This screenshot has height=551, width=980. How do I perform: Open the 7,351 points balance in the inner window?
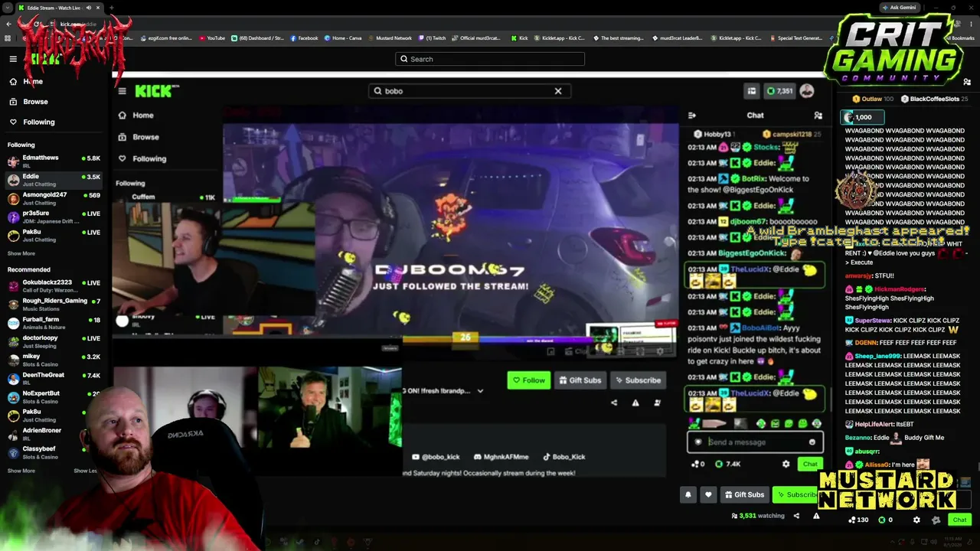point(780,91)
